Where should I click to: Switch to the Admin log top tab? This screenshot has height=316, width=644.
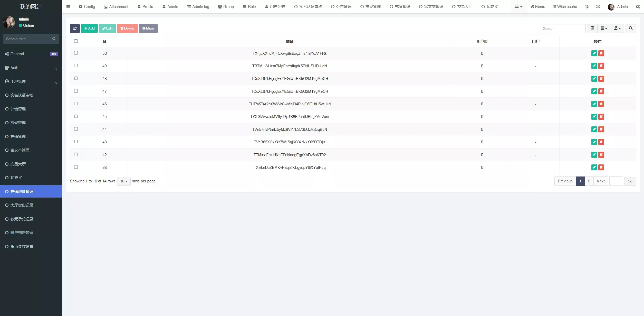[198, 7]
